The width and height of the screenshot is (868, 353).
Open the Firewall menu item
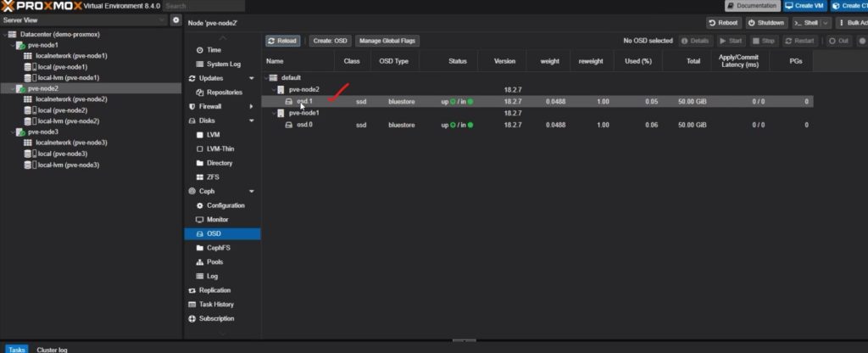tap(210, 106)
